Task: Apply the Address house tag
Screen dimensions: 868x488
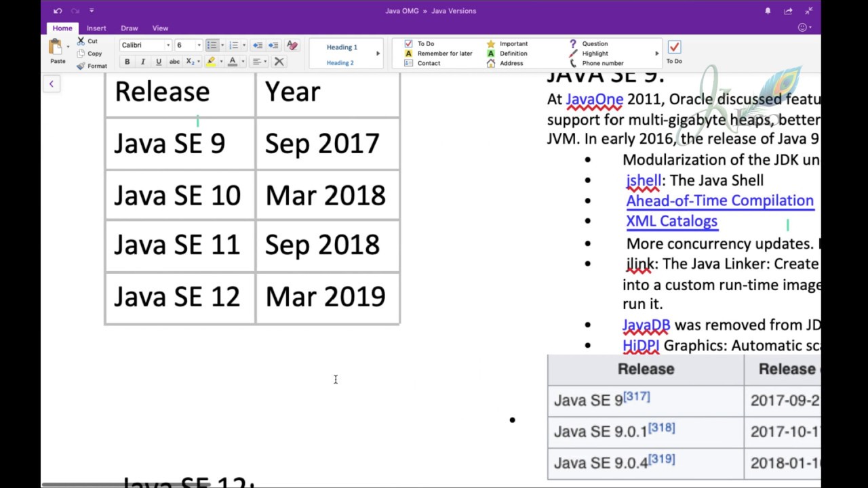Action: pyautogui.click(x=505, y=63)
